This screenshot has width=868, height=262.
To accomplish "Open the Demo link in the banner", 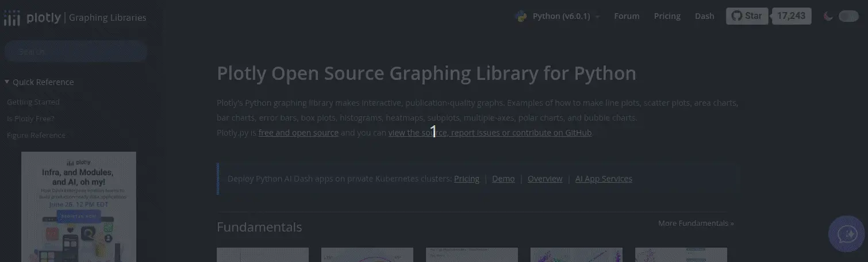I will pyautogui.click(x=504, y=179).
